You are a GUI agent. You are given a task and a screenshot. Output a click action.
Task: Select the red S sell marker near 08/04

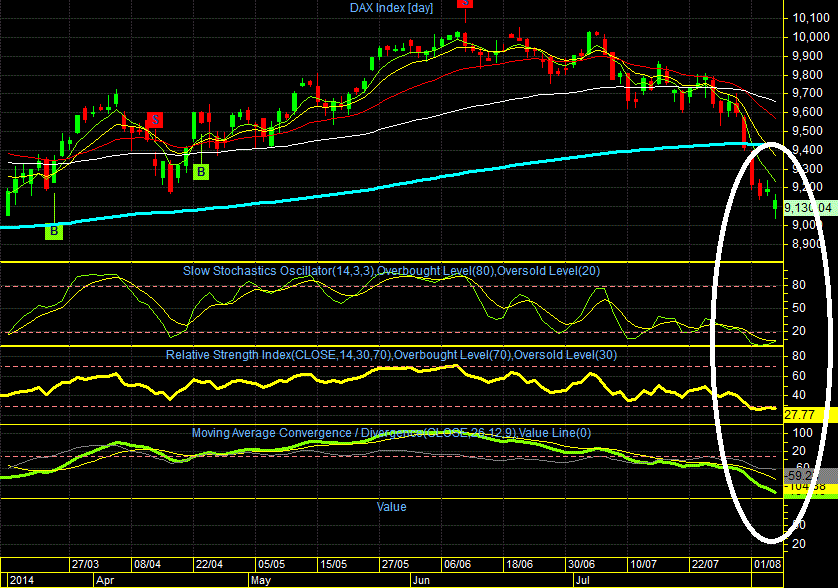(x=155, y=120)
